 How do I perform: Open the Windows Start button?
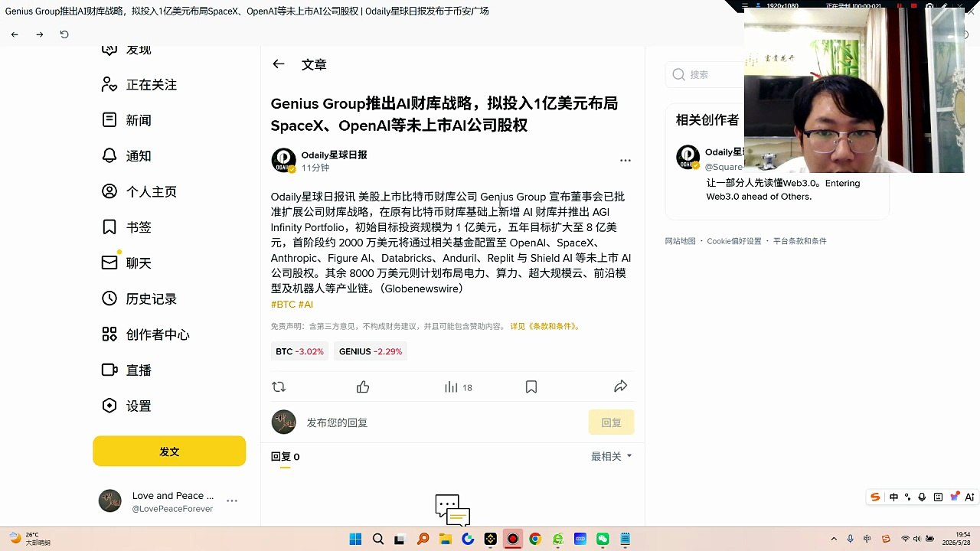pyautogui.click(x=355, y=539)
